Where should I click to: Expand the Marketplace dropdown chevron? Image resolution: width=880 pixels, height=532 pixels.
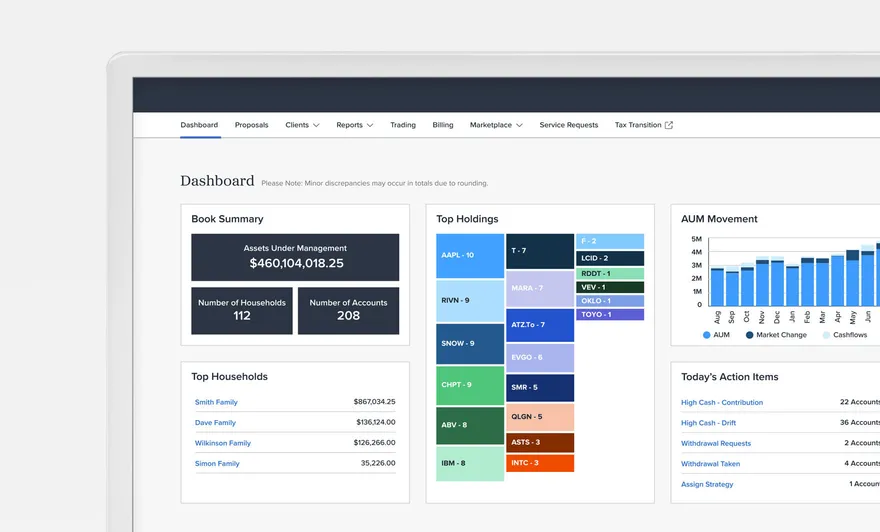coord(519,125)
